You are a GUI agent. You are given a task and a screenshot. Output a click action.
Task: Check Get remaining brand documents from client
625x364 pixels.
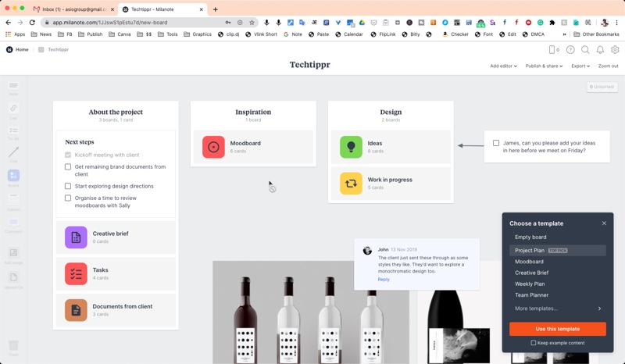click(68, 166)
